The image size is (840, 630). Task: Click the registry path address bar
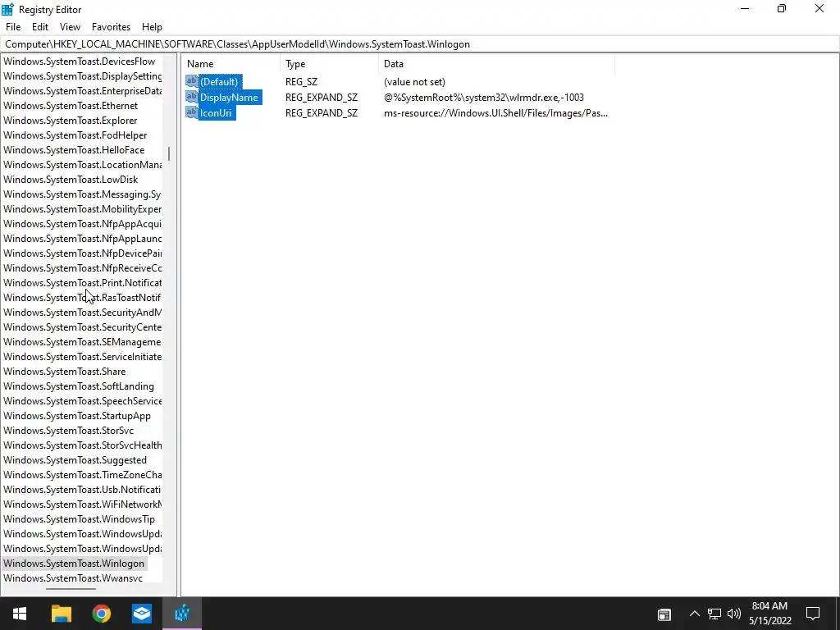420,44
